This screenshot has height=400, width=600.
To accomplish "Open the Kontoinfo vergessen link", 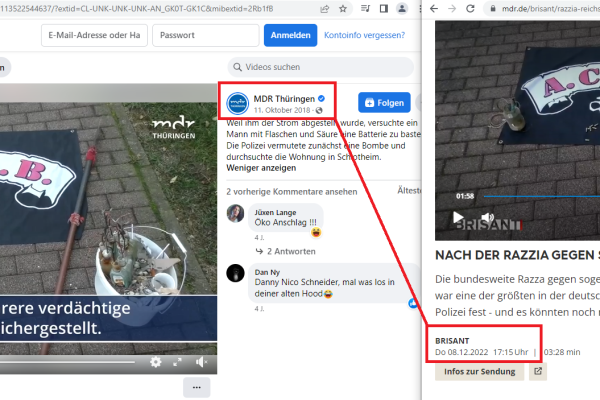I will pos(364,35).
